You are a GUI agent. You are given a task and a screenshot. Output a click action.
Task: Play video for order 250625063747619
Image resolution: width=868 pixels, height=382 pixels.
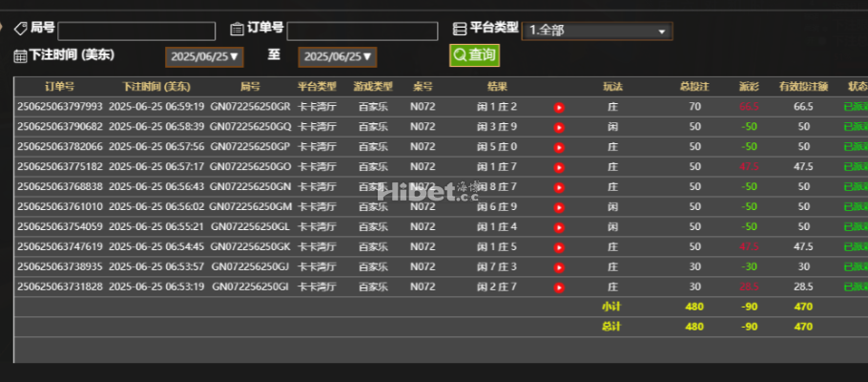click(559, 247)
